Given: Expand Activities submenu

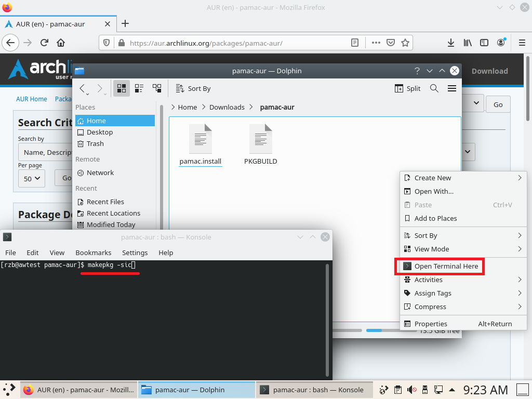Looking at the screenshot, I should 463,280.
